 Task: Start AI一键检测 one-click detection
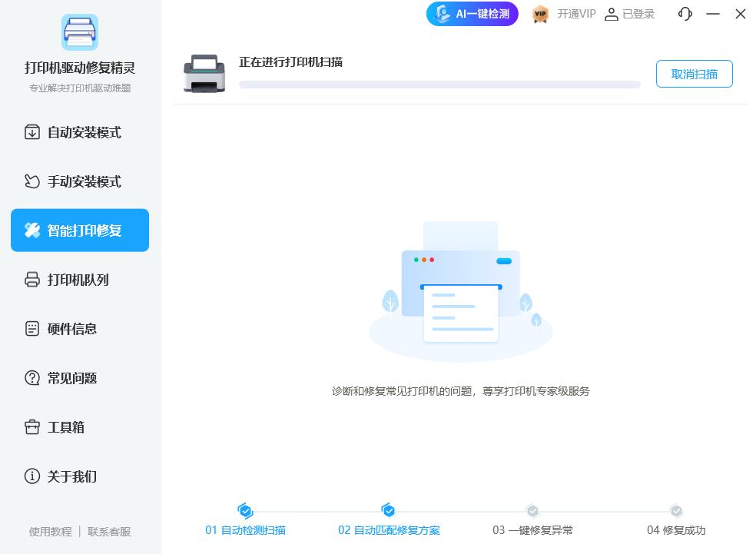point(472,14)
